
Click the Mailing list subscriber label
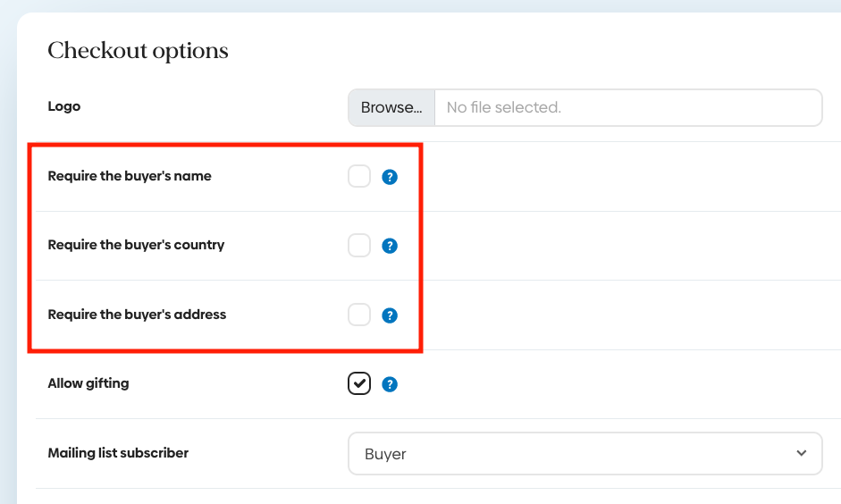pos(118,453)
